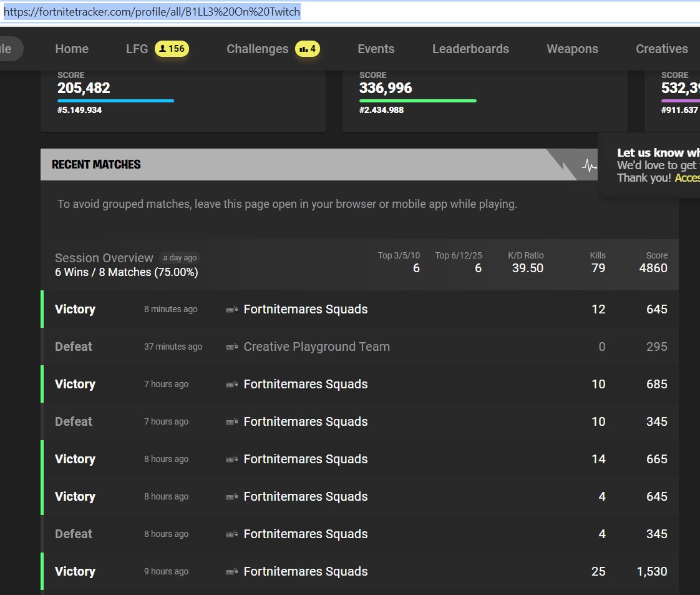
Task: Click the 'a day ago' session badge
Action: click(180, 258)
